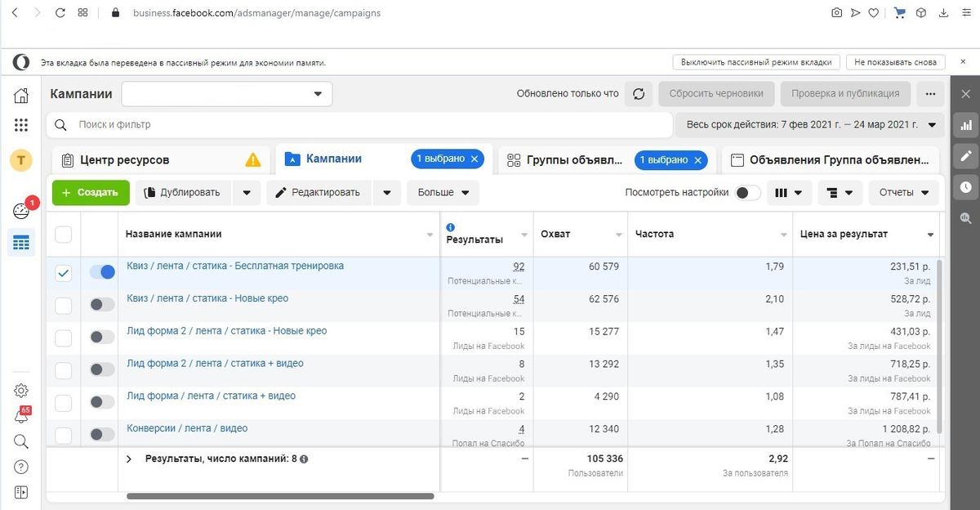Enable the Конверсии / лента / видео switch
Viewport: 980px width, 510px height.
point(102,435)
